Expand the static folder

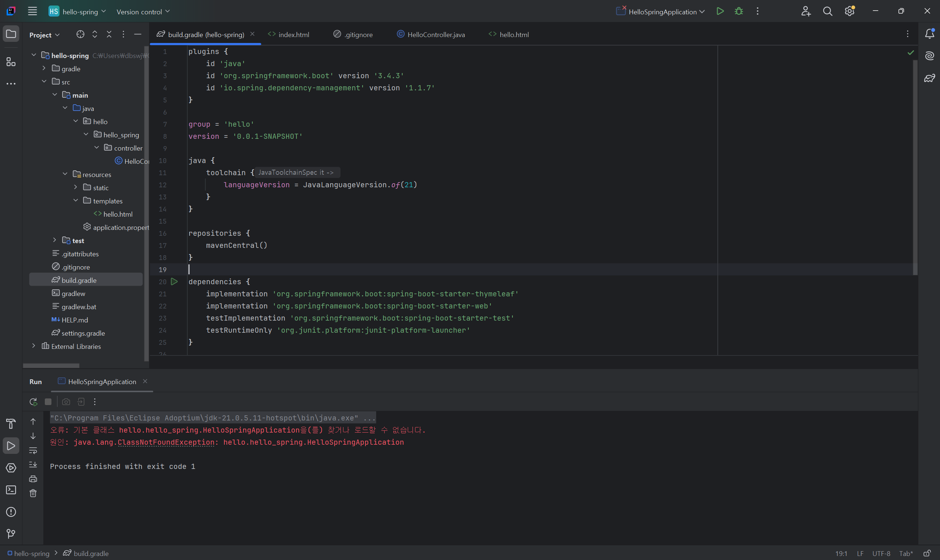(x=75, y=187)
